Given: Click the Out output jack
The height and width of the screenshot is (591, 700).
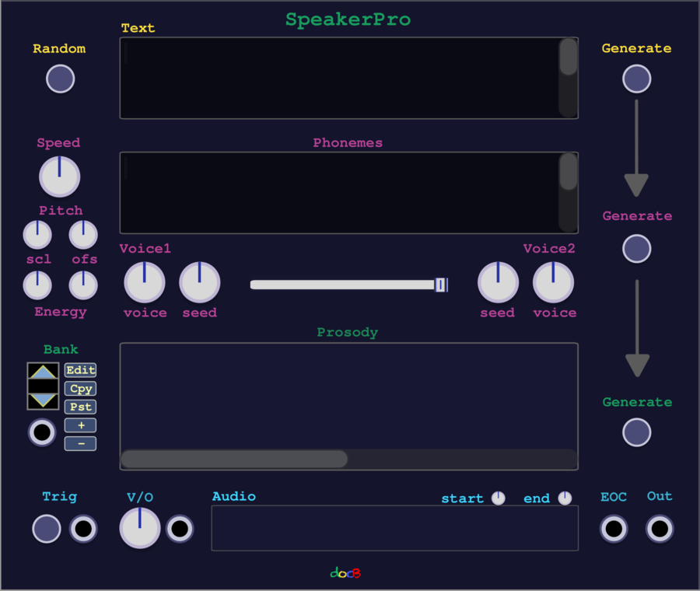Looking at the screenshot, I should click(660, 529).
